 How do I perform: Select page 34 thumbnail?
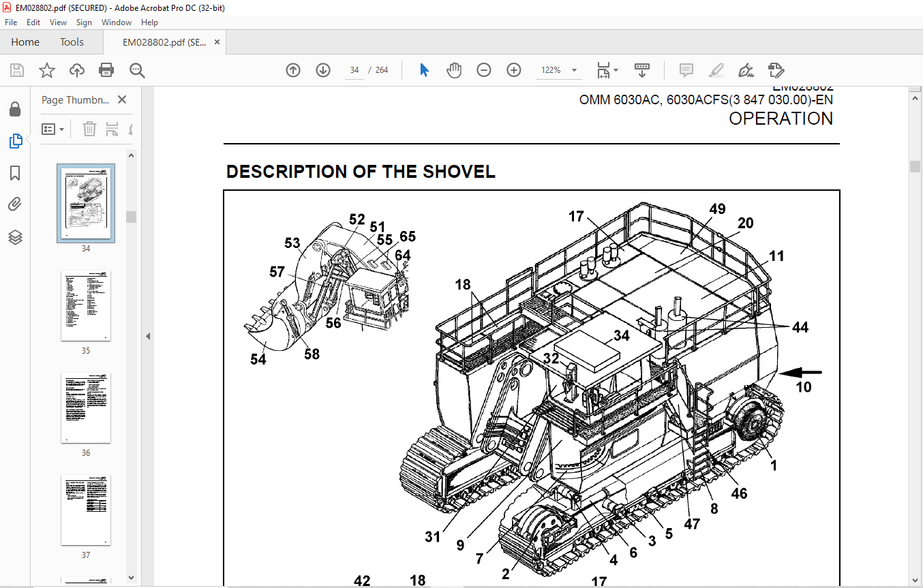point(86,203)
